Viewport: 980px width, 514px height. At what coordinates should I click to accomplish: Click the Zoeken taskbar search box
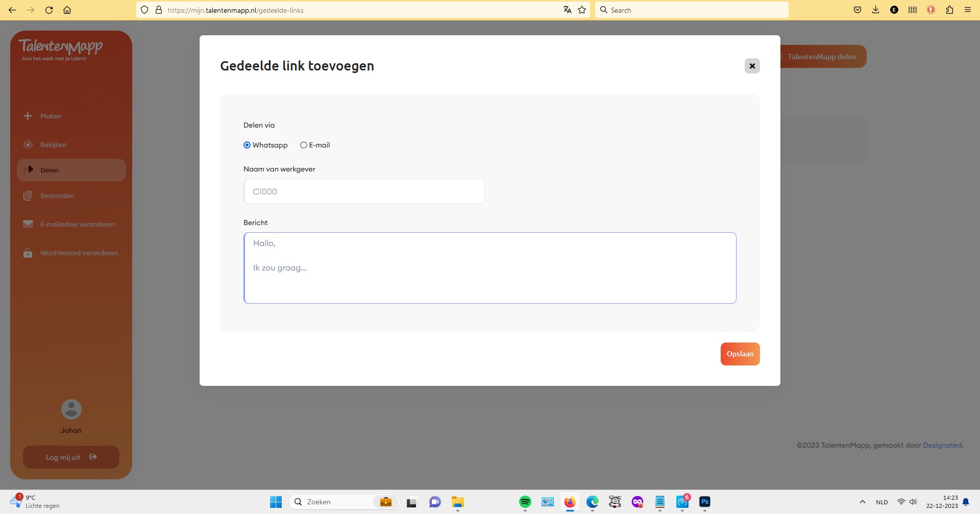coord(345,502)
